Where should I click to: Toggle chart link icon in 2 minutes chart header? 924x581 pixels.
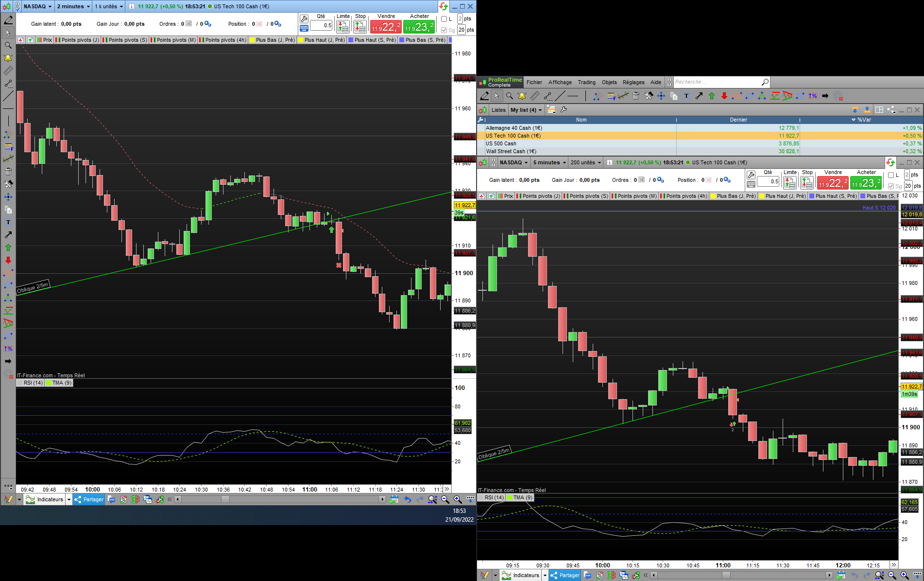coord(17,6)
